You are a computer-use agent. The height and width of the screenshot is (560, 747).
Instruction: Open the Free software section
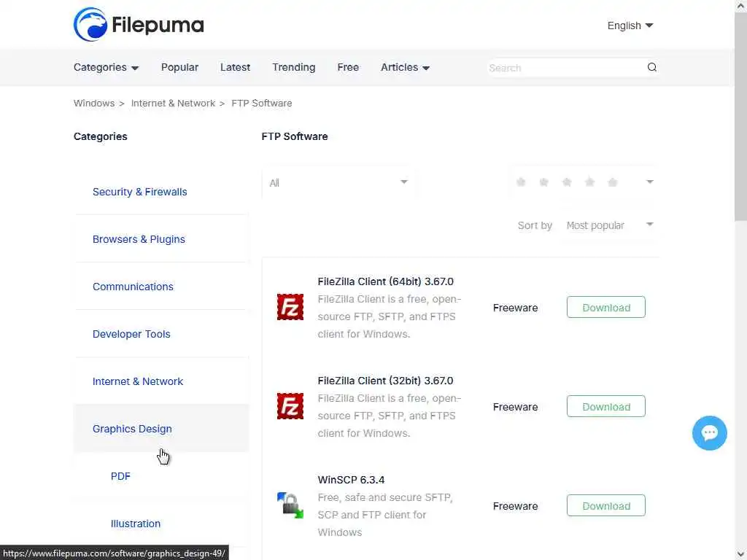point(348,67)
